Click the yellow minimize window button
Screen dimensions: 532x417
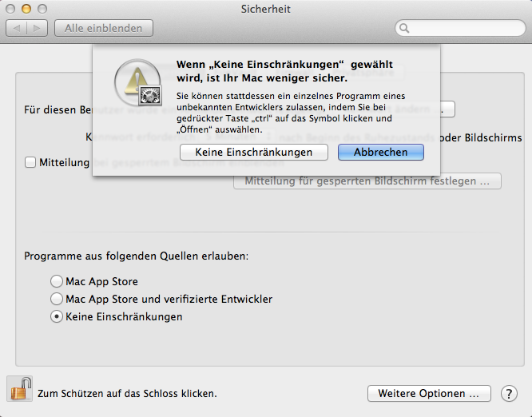(x=26, y=9)
